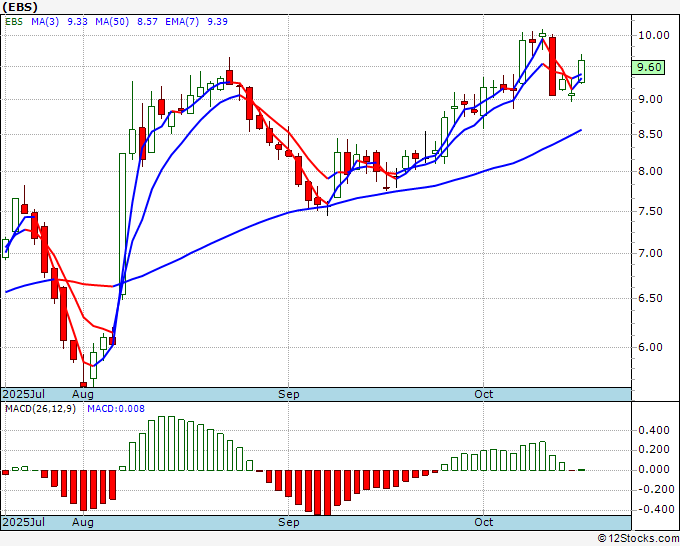Click the Sep label on MACD axis
The width and height of the screenshot is (680, 546).
coord(288,522)
